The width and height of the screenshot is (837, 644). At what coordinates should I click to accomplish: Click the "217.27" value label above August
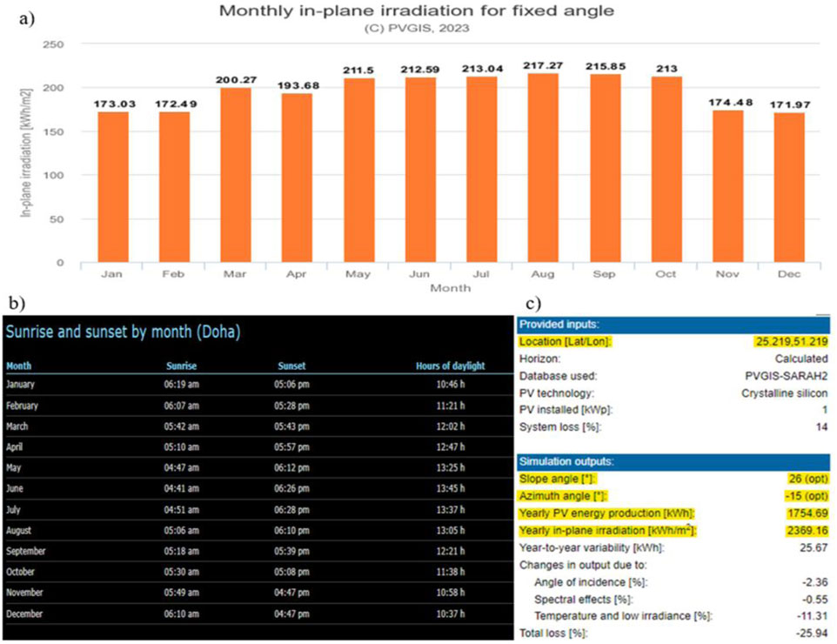(x=544, y=65)
